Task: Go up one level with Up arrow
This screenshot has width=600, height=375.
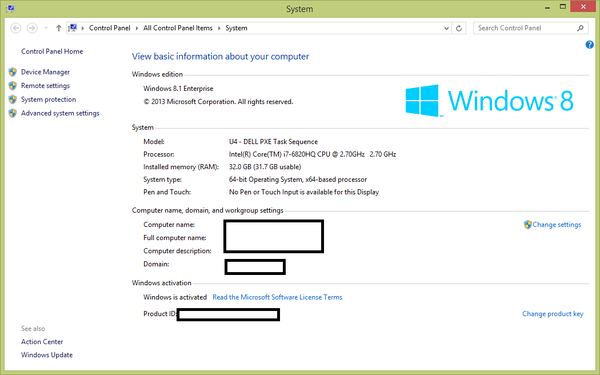Action: point(59,28)
